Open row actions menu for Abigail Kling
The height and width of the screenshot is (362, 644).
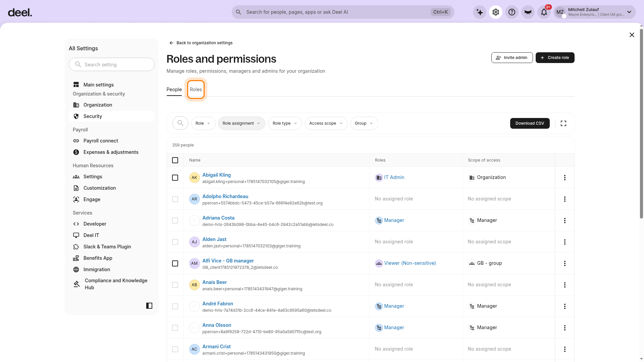(x=565, y=178)
